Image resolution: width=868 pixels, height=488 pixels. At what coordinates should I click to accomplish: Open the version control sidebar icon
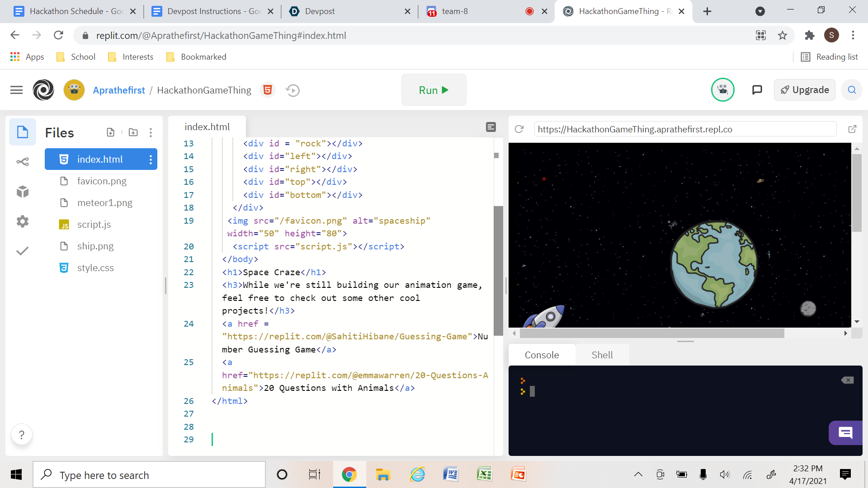pos(23,162)
